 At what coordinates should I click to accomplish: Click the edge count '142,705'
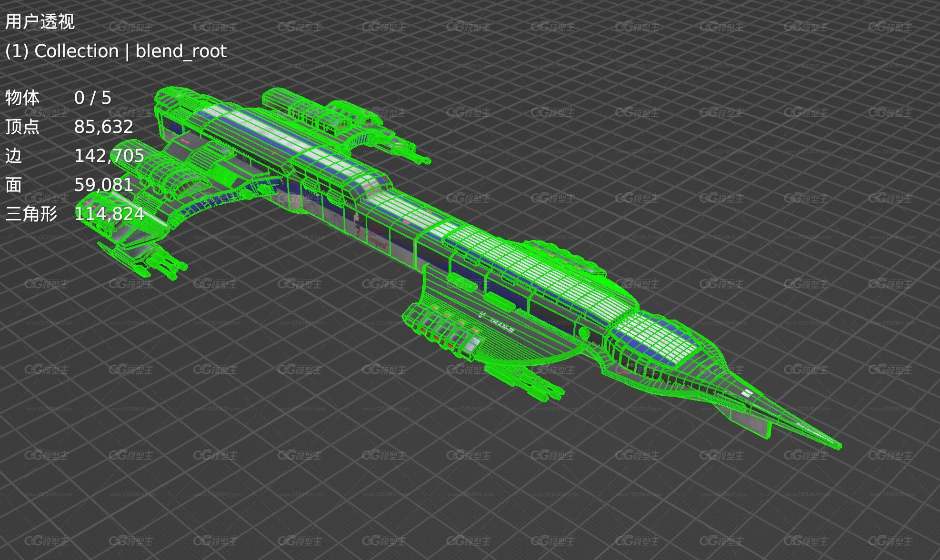click(x=109, y=156)
